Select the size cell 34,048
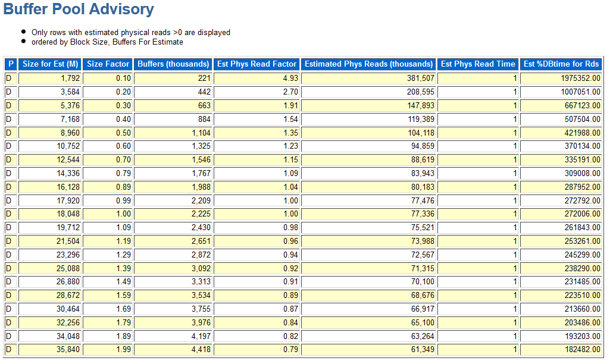This screenshot has width=610, height=364. pyautogui.click(x=50, y=335)
